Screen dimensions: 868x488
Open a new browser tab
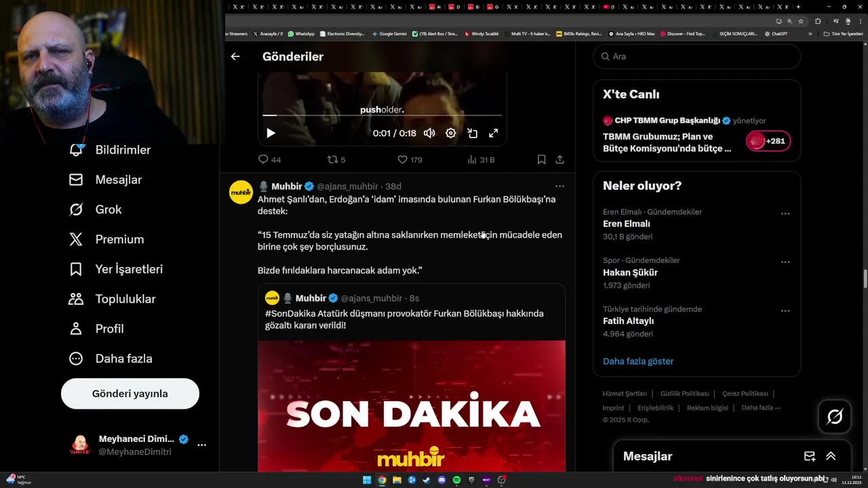click(x=798, y=7)
